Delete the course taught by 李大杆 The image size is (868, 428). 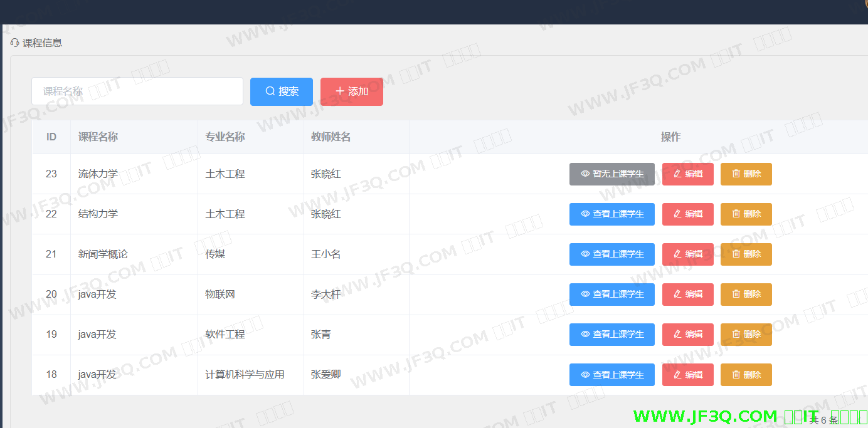pos(746,295)
